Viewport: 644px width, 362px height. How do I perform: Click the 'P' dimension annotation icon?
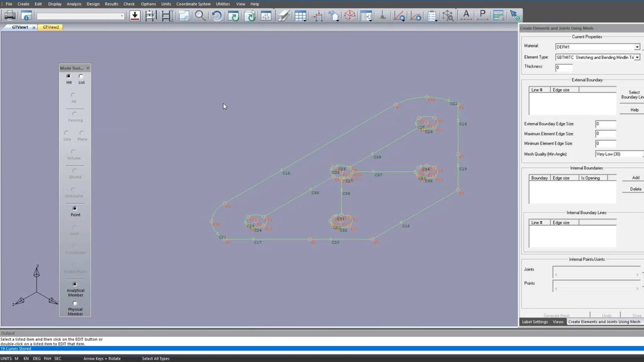click(482, 16)
